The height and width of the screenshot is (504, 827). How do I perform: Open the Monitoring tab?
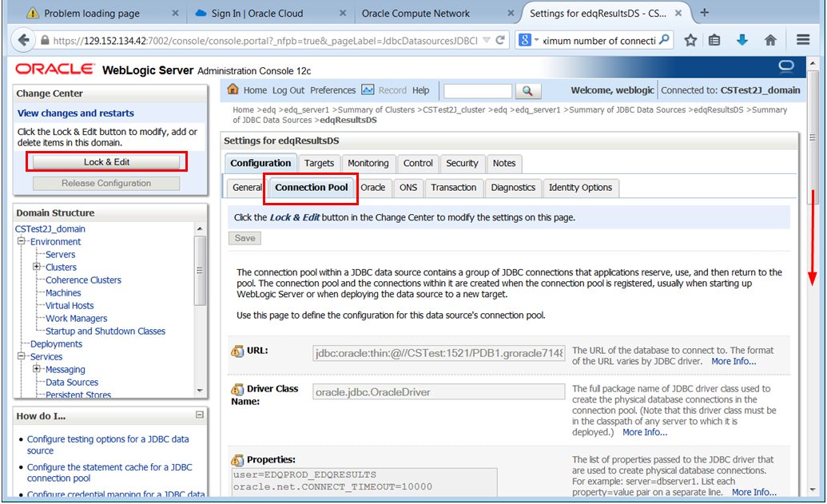(x=368, y=164)
